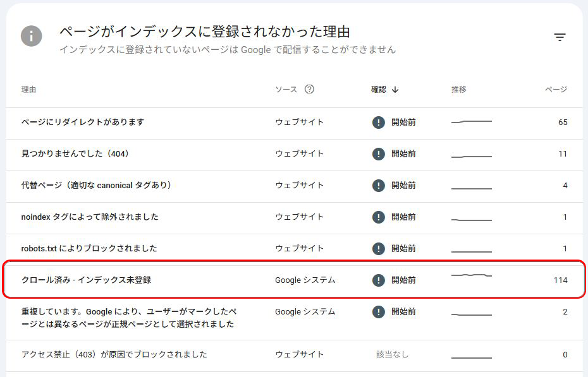The height and width of the screenshot is (377, 588).
Task: Open the アクセス禁止（403）row
Action: pos(114,354)
